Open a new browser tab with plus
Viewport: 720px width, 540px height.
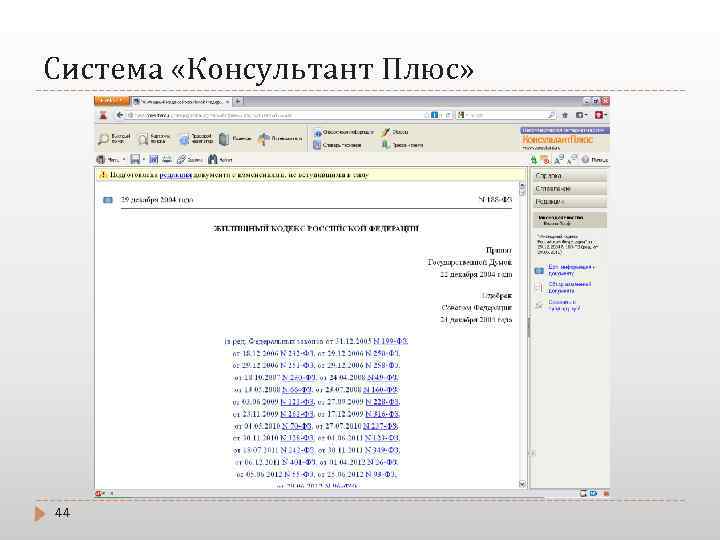(x=238, y=101)
